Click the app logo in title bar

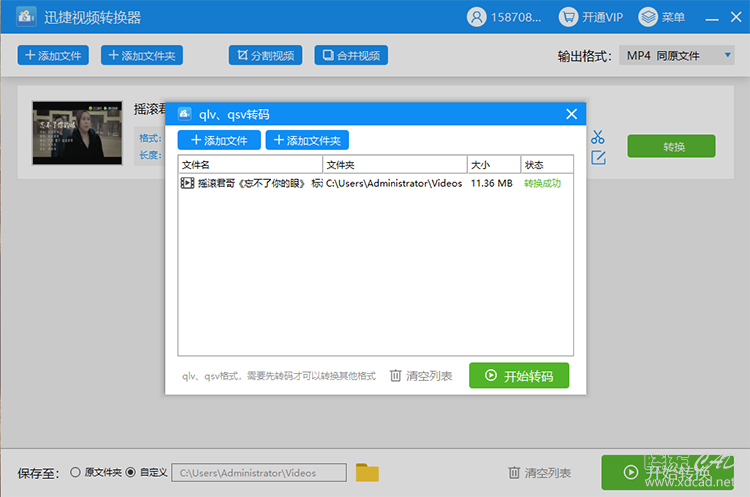click(25, 17)
